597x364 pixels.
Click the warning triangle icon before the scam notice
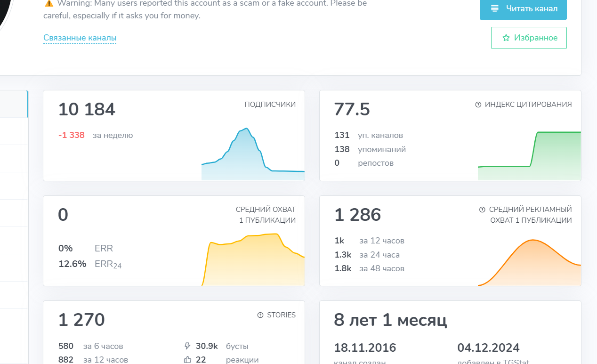49,3
